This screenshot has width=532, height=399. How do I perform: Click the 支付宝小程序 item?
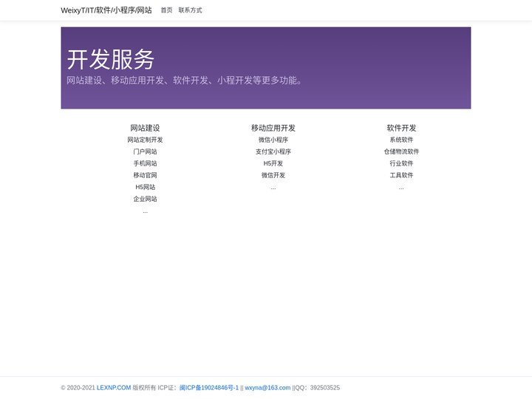point(273,151)
